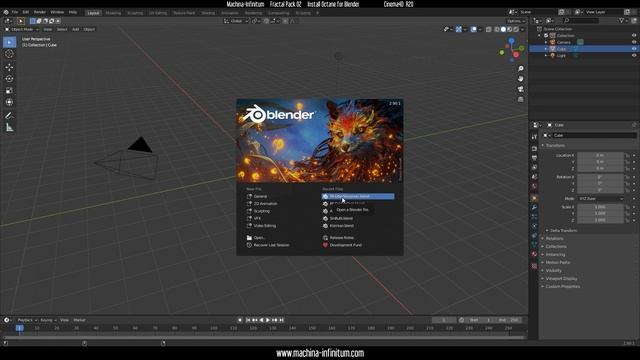Viewport: 640px width, 360px height.
Task: Toggle visibility eye for Cube
Action: [x=634, y=49]
